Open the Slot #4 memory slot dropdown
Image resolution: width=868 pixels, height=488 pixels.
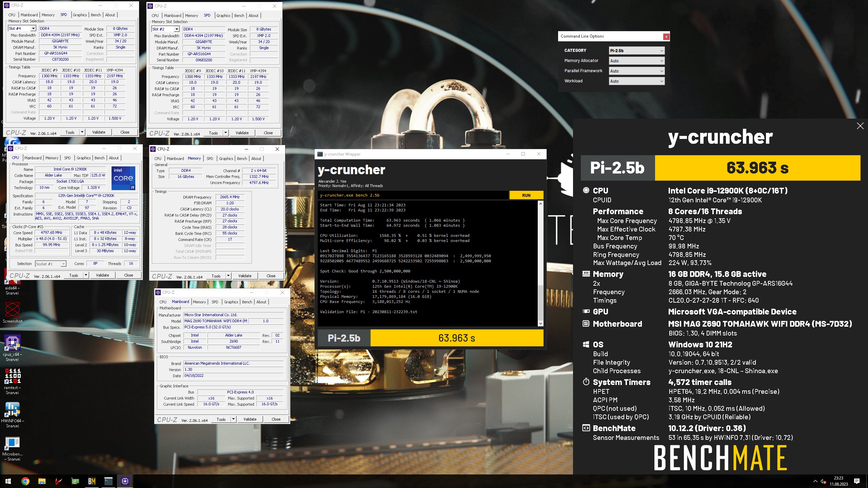[x=33, y=29]
